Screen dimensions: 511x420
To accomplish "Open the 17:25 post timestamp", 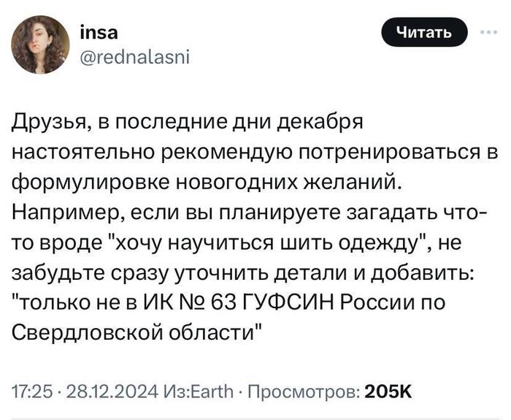I will tap(32, 392).
